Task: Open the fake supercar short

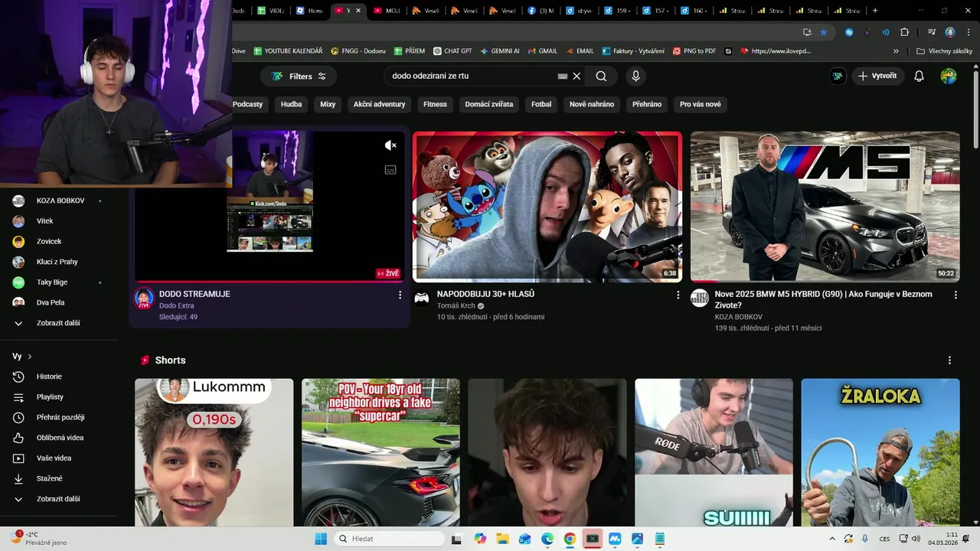Action: pos(381,452)
